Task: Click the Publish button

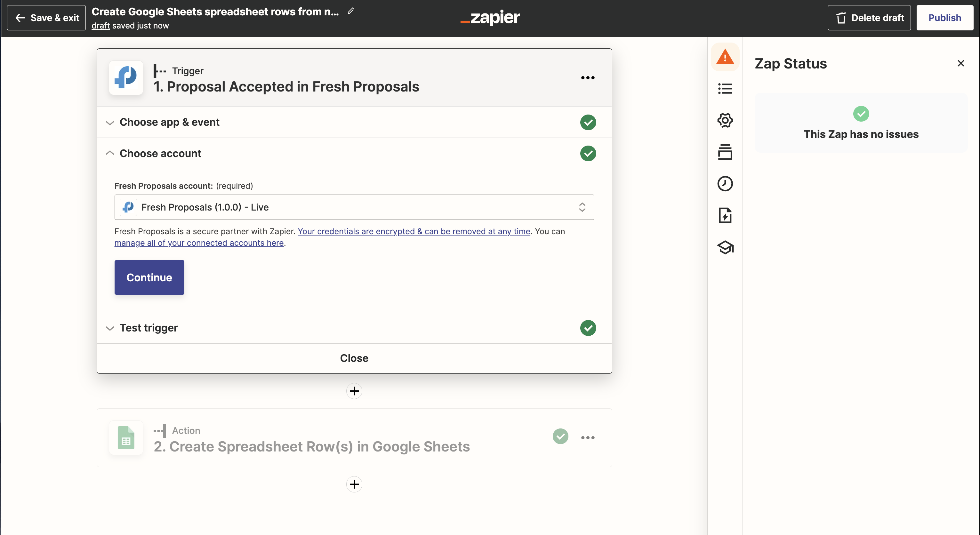Action: pyautogui.click(x=944, y=18)
